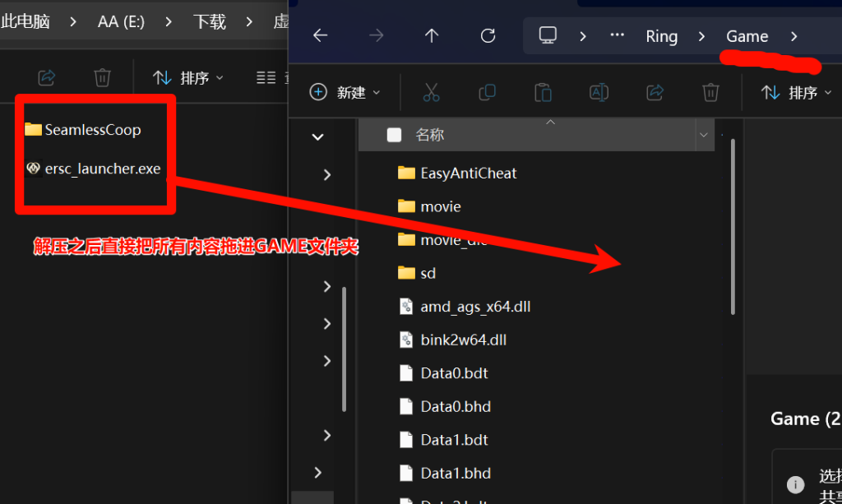Click the amd_ags_x64.dll file icon
This screenshot has width=842, height=504.
click(x=406, y=307)
